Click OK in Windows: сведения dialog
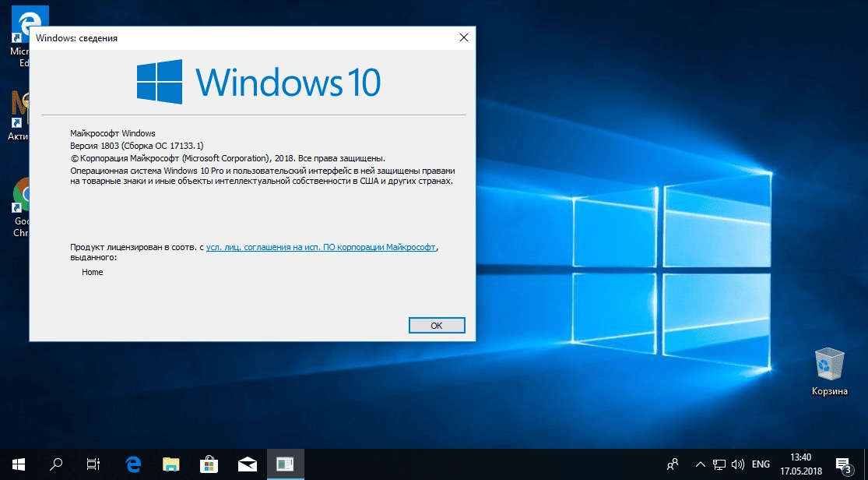The image size is (868, 480). [437, 326]
